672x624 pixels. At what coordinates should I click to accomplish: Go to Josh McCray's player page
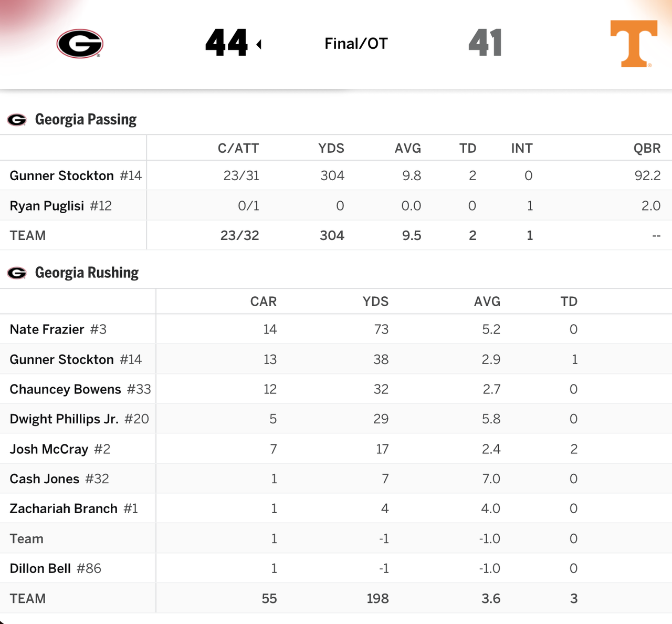[x=49, y=449]
